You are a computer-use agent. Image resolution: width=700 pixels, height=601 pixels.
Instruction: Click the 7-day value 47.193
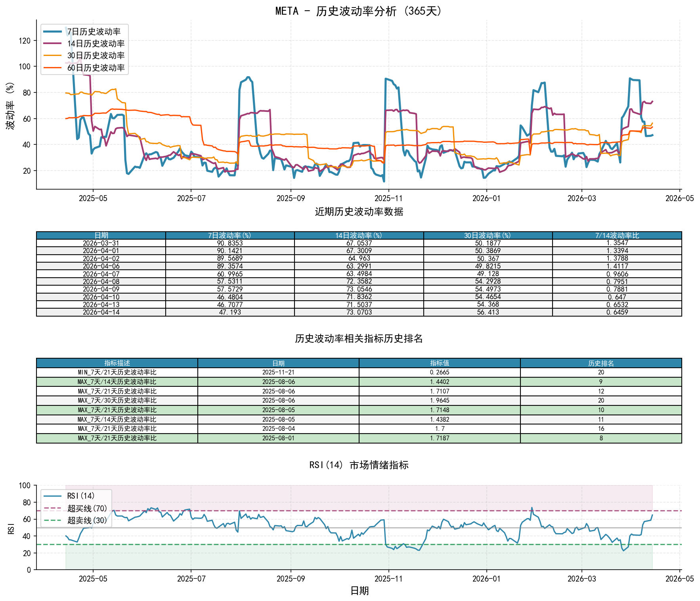coord(230,312)
